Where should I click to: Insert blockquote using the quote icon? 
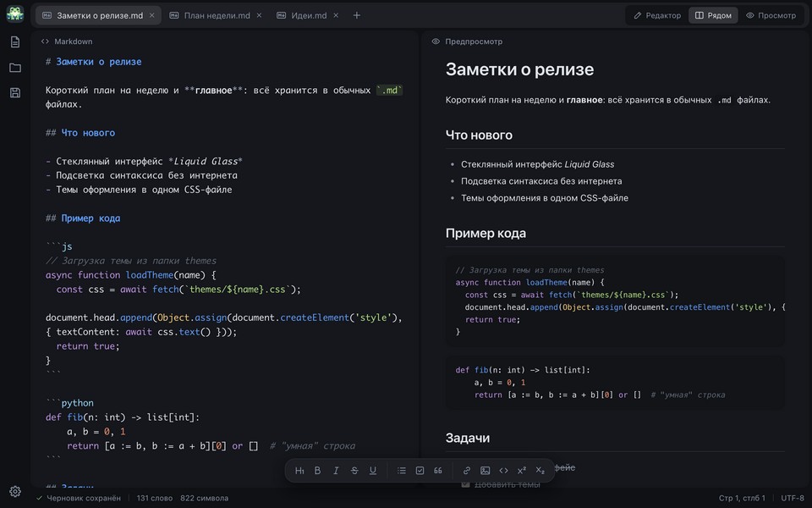coord(438,471)
